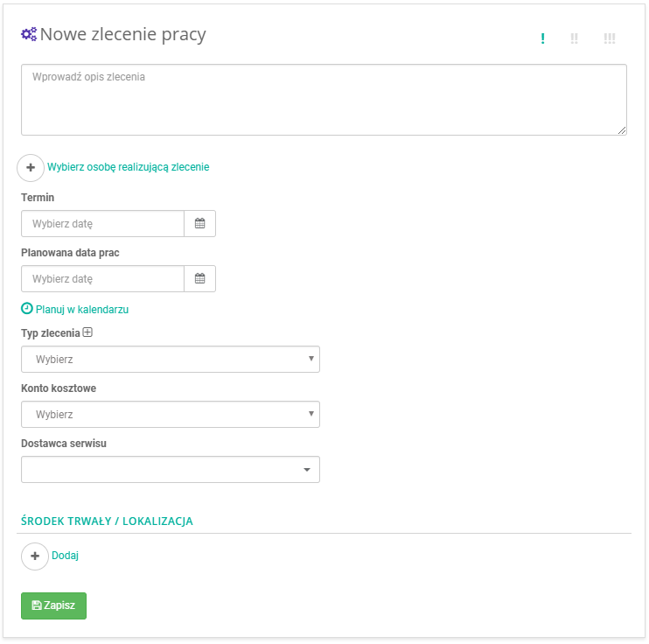Click the Konto kosztowe label
This screenshot has height=644, width=649.
point(59,388)
